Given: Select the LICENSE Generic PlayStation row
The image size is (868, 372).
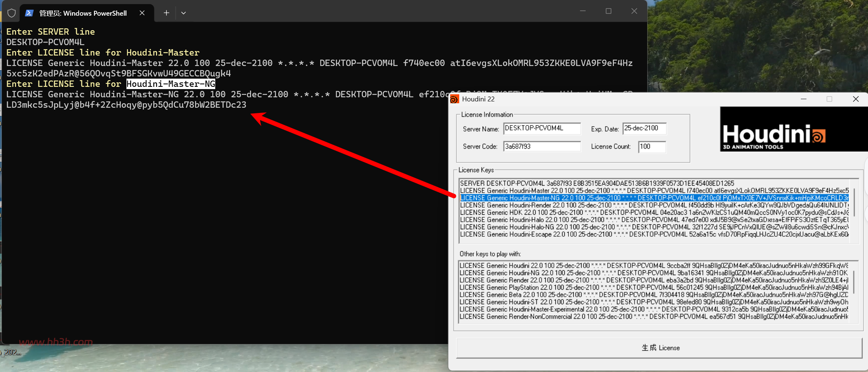Looking at the screenshot, I should (x=654, y=287).
